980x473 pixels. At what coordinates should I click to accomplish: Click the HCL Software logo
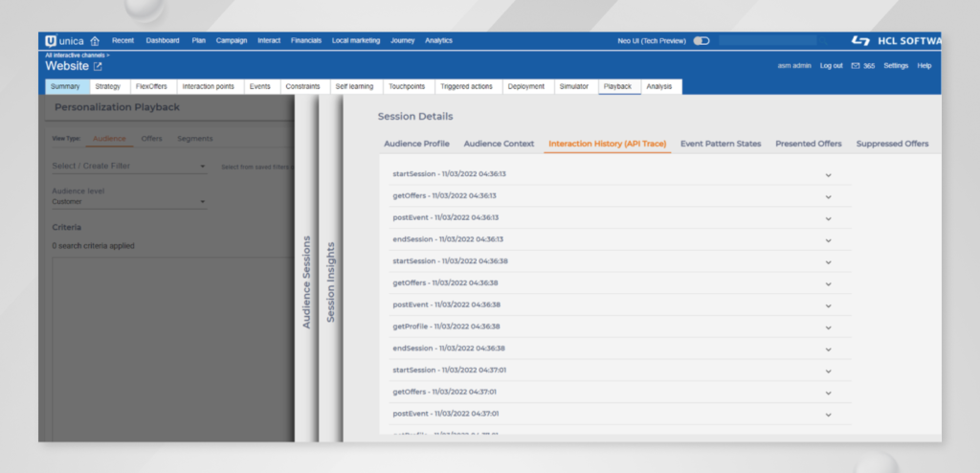895,41
